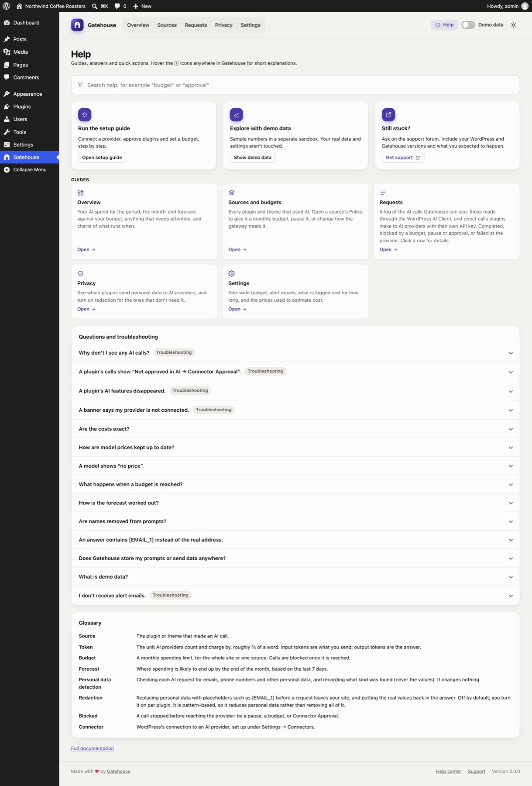Open the Support footer link
Screen dimensions: 532x786
tap(477, 772)
